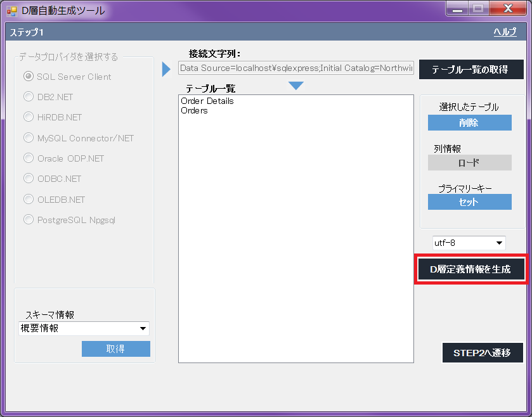The image size is (532, 417).
Task: Click the STEP2へ遷移 button
Action: pos(482,353)
